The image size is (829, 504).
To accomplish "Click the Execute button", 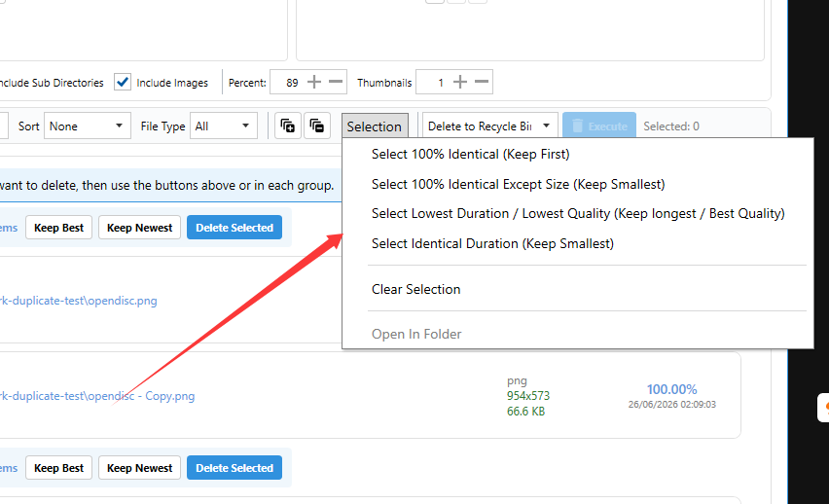I will click(599, 126).
